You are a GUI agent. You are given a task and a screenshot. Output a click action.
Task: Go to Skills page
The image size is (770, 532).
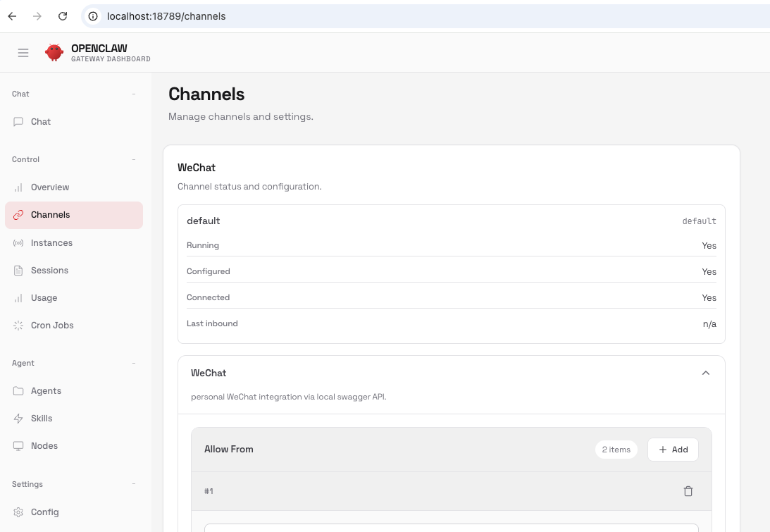coord(42,419)
